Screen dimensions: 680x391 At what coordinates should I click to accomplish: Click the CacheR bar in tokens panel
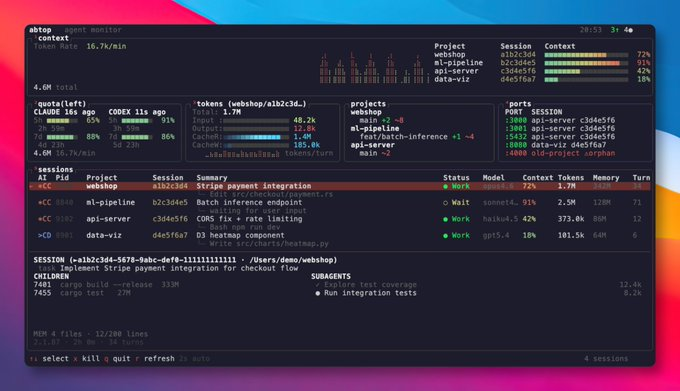[256, 137]
